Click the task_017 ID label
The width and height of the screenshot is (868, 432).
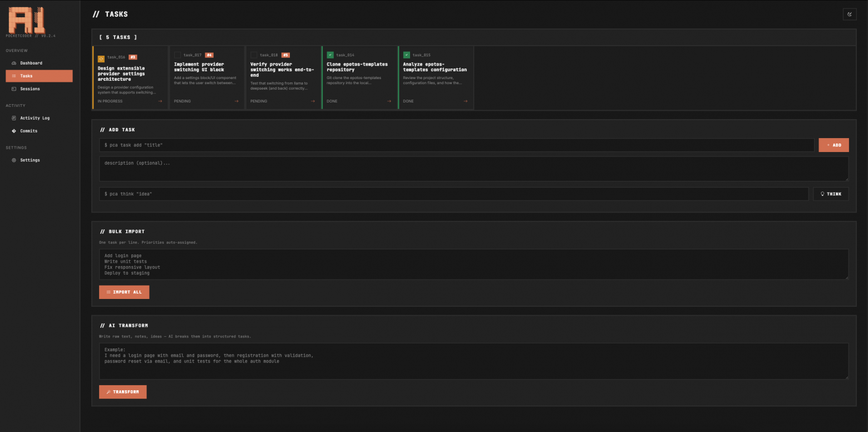pyautogui.click(x=193, y=55)
